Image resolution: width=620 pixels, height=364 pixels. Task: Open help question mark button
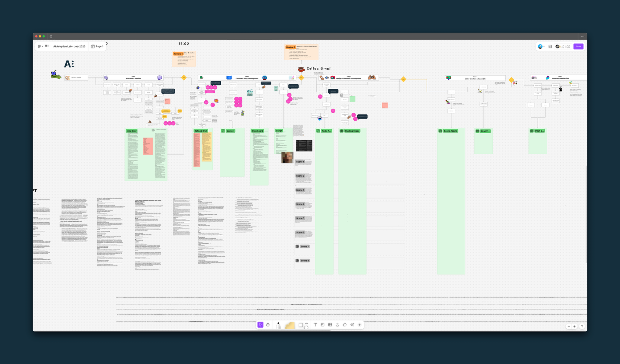coord(582,326)
